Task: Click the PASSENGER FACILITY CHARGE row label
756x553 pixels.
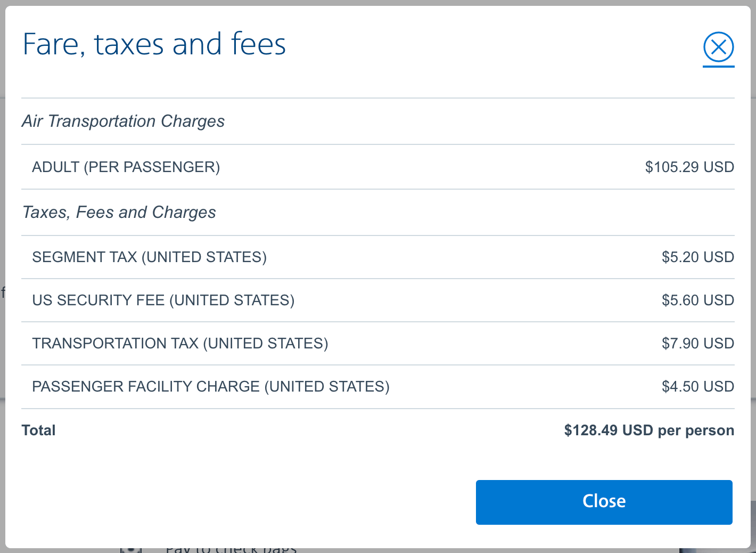Action: [x=210, y=387]
